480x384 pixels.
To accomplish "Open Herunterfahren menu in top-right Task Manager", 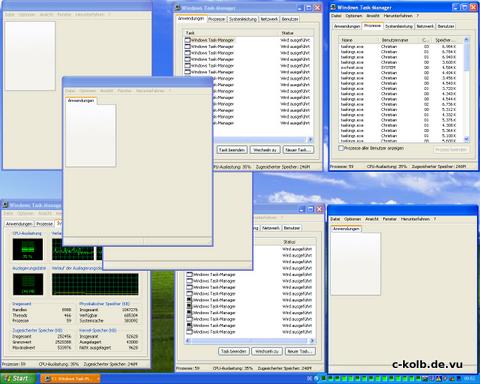I will pyautogui.click(x=398, y=16).
